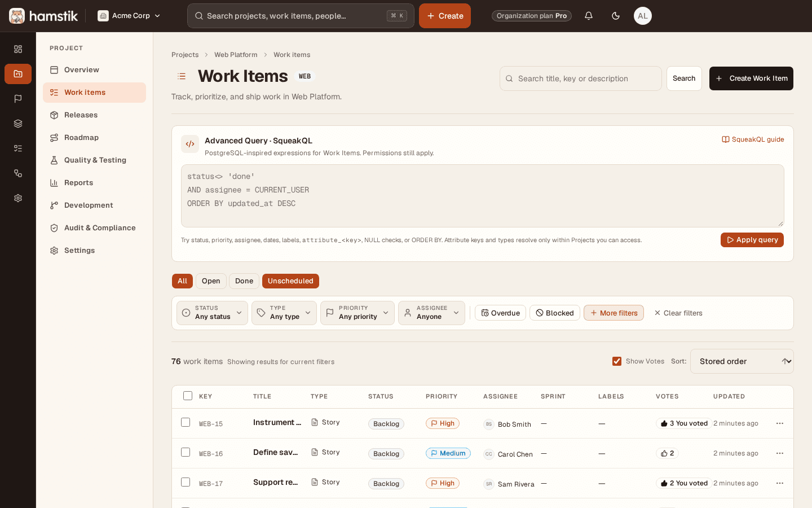
Task: Select the WEB-16 row checkbox
Action: pos(186,452)
